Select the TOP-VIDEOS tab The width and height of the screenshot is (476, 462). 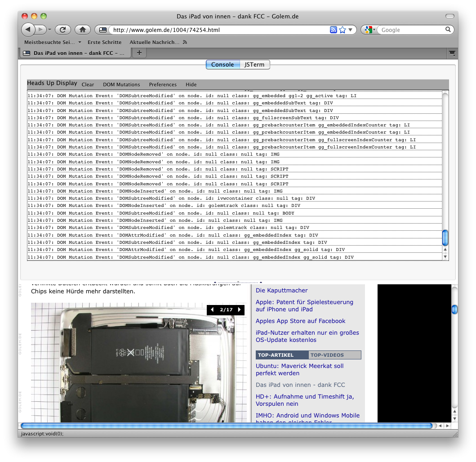335,355
